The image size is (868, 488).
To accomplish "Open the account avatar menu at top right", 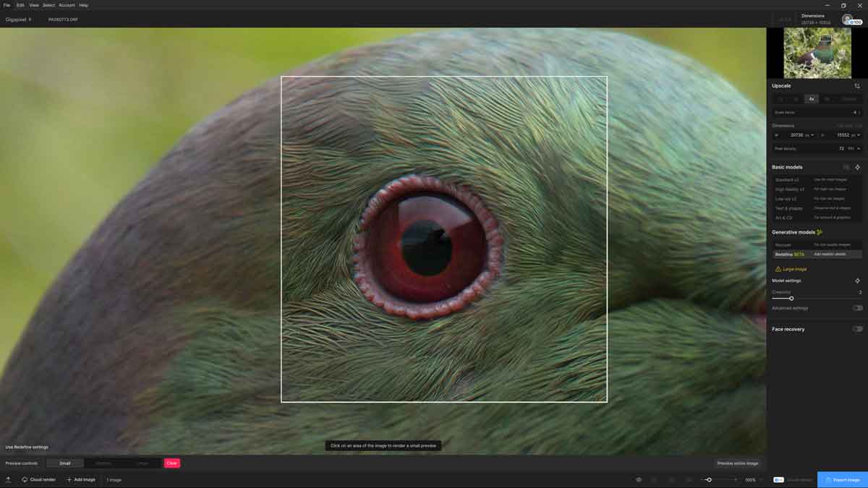I will (x=846, y=18).
